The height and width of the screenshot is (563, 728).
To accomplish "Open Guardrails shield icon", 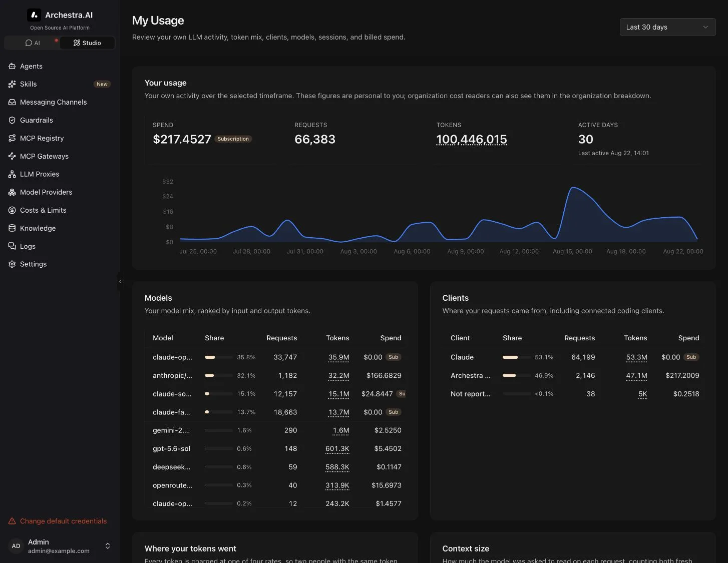I will point(12,120).
